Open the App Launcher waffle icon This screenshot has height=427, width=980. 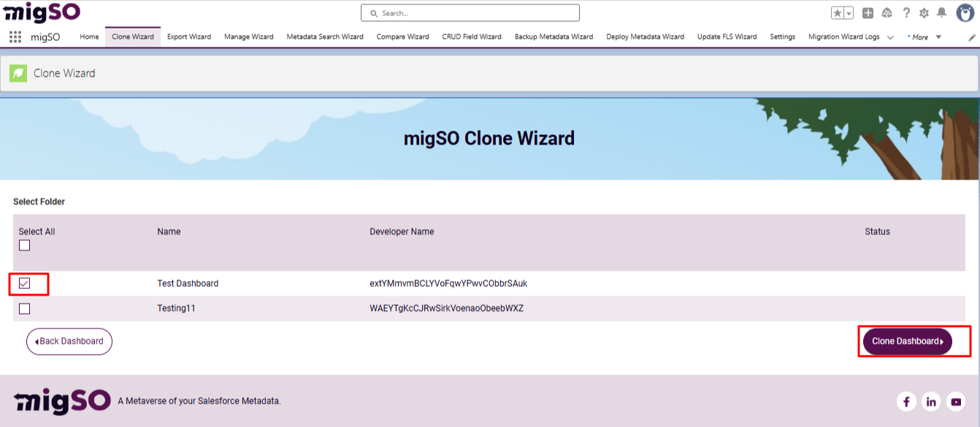[x=15, y=36]
